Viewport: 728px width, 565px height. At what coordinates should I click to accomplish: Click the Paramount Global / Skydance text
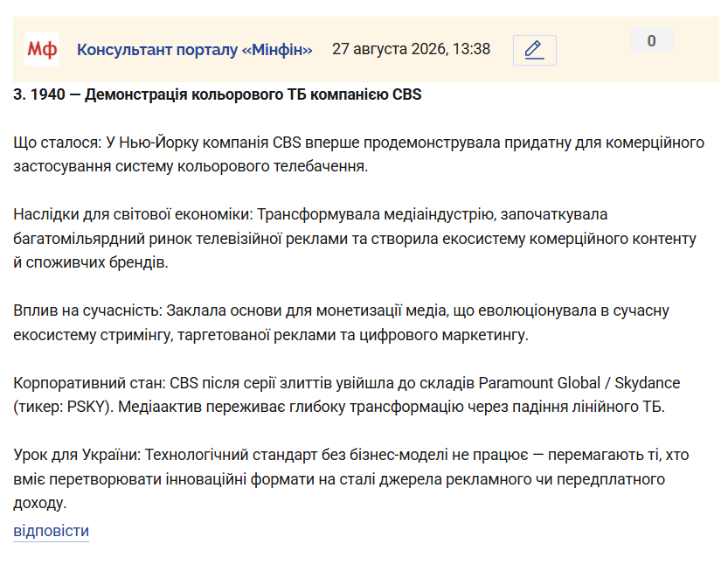[579, 383]
